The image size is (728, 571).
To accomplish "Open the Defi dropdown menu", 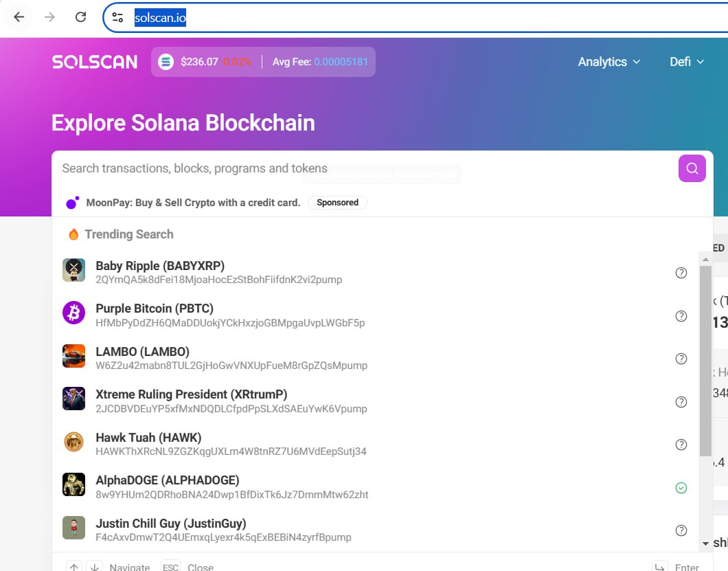I will [687, 62].
